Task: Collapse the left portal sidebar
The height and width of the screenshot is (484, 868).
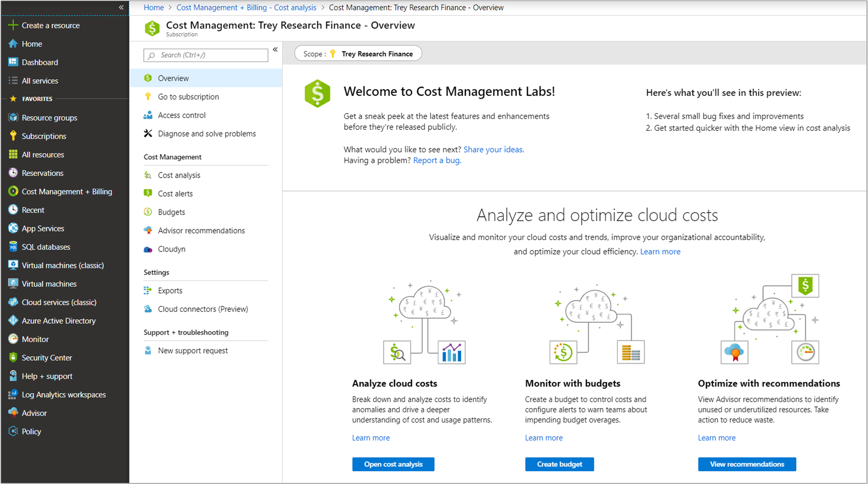Action: (x=121, y=7)
